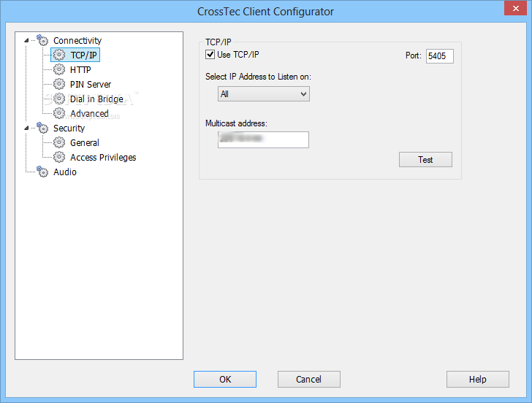The width and height of the screenshot is (532, 403).
Task: Click the Cancel button
Action: [x=308, y=380]
